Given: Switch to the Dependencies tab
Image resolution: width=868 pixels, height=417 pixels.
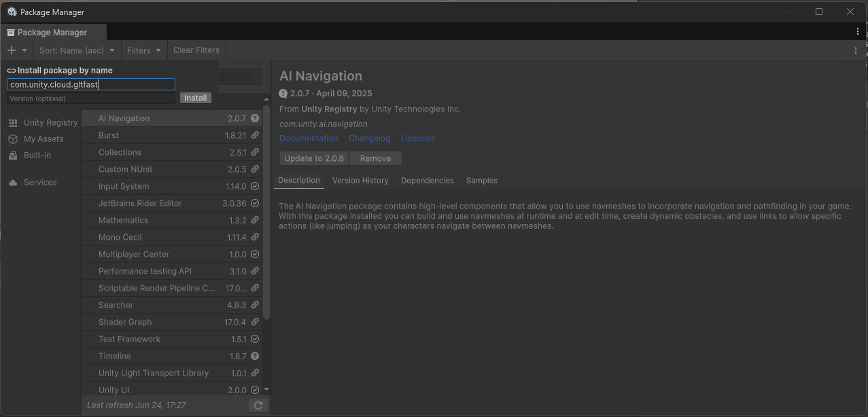Looking at the screenshot, I should point(428,181).
